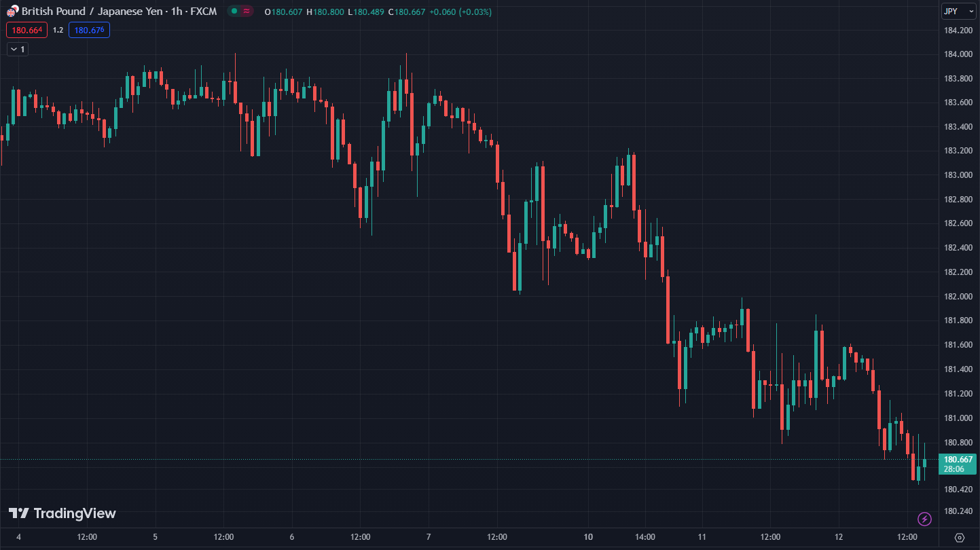The height and width of the screenshot is (550, 980).
Task: Click the green current price label 180.667
Action: (958, 460)
